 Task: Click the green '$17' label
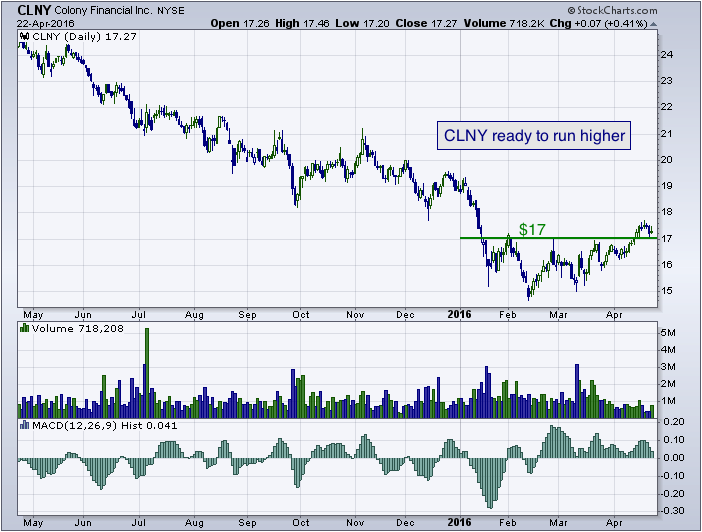(x=532, y=229)
